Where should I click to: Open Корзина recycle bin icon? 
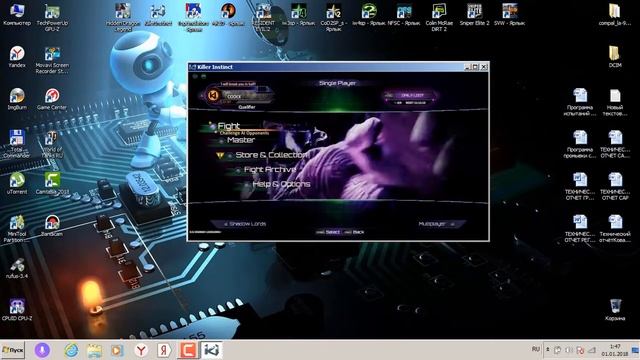tap(615, 309)
